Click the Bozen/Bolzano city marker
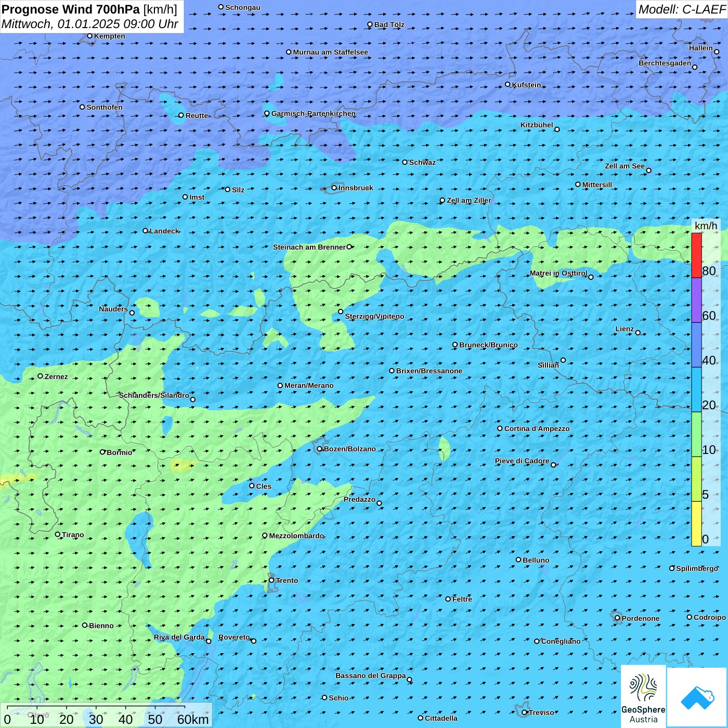Viewport: 728px width, 728px height. pyautogui.click(x=319, y=449)
